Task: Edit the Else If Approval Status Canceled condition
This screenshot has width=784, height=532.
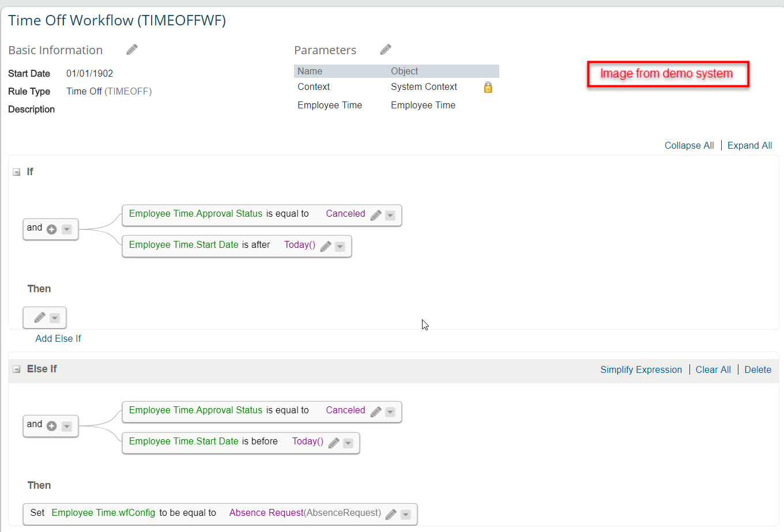Action: click(376, 412)
